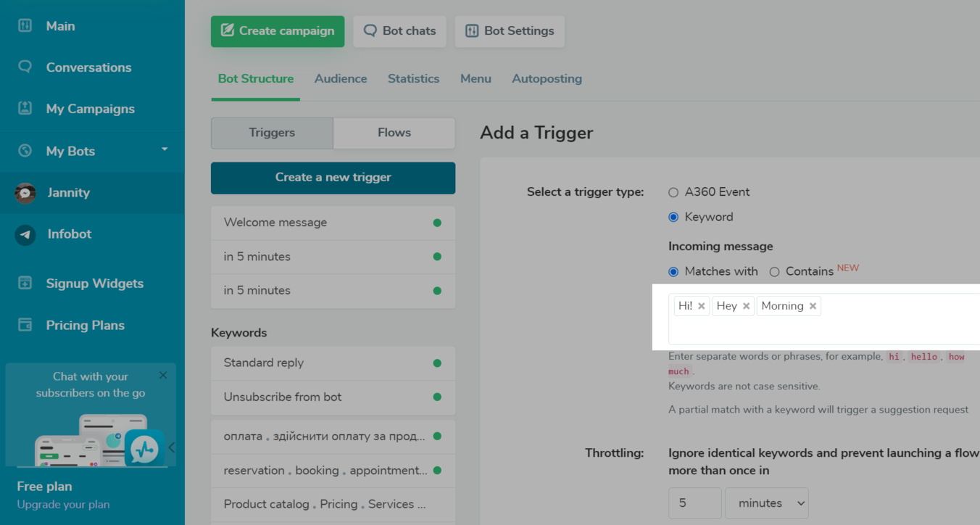
Task: Select the A360 Event trigger type
Action: tap(673, 192)
